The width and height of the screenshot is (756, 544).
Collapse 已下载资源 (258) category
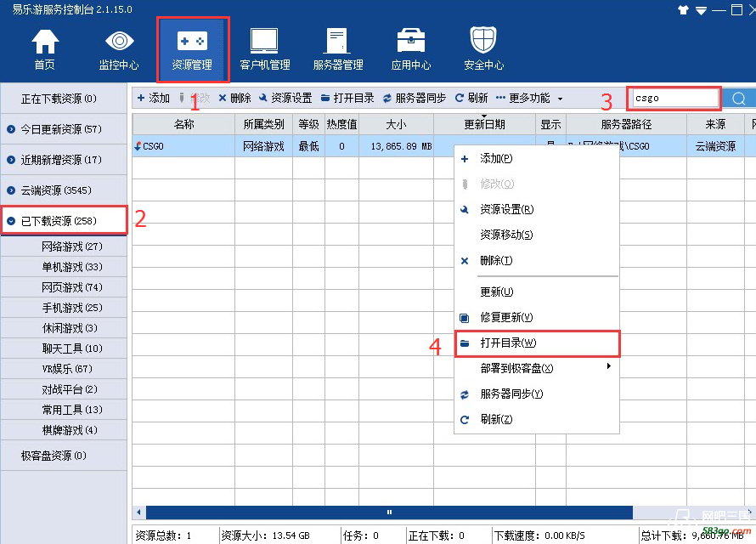coord(64,221)
